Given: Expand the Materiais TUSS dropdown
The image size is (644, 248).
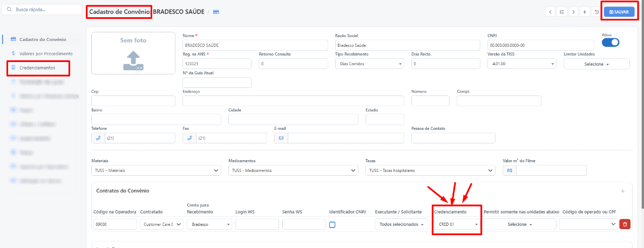Looking at the screenshot, I should pos(156,170).
